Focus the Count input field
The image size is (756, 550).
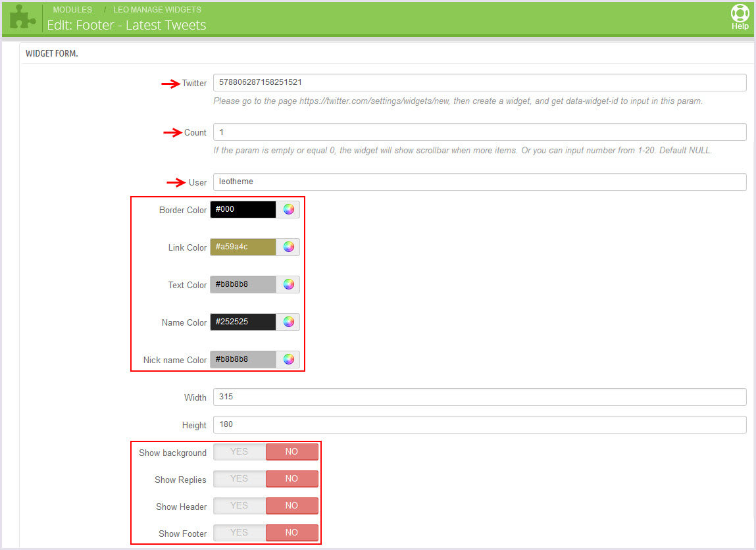click(x=479, y=132)
